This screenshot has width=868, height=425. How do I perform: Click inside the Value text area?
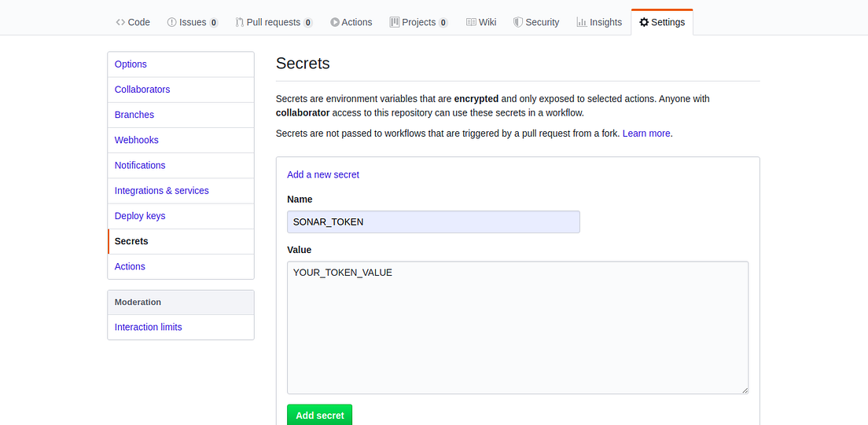click(x=517, y=328)
